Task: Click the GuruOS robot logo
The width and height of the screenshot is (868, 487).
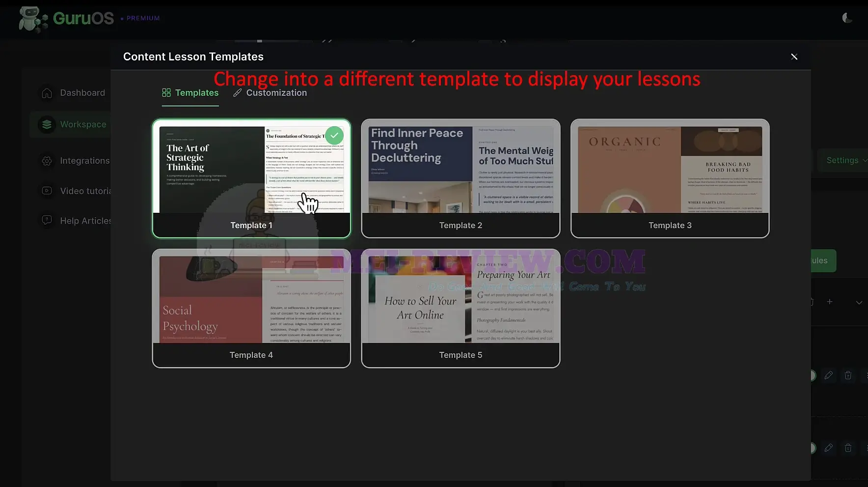Action: 33,19
